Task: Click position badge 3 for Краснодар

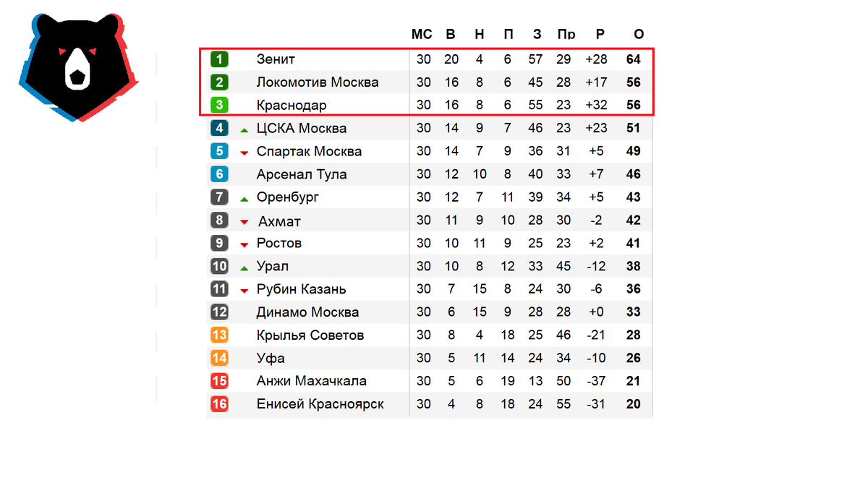Action: click(219, 105)
